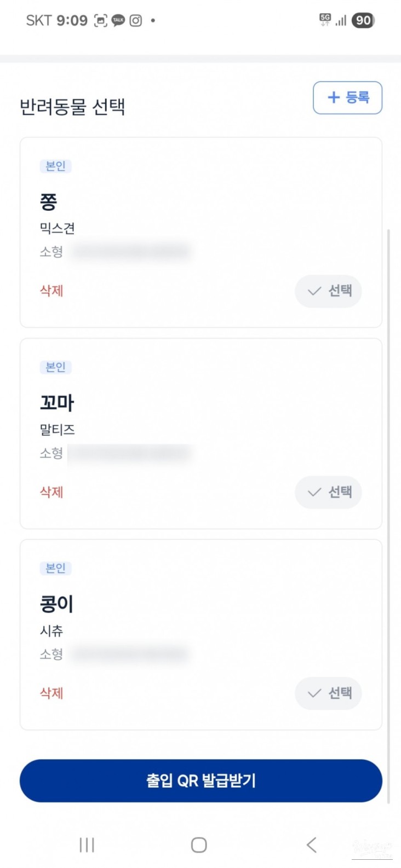
Task: Delete the pet 콩이
Action: coord(51,693)
